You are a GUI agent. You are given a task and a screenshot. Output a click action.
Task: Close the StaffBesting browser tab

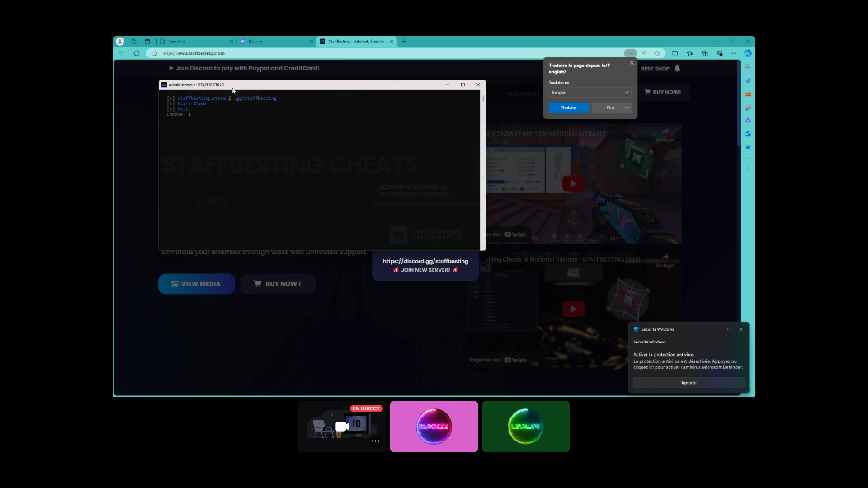(x=392, y=42)
